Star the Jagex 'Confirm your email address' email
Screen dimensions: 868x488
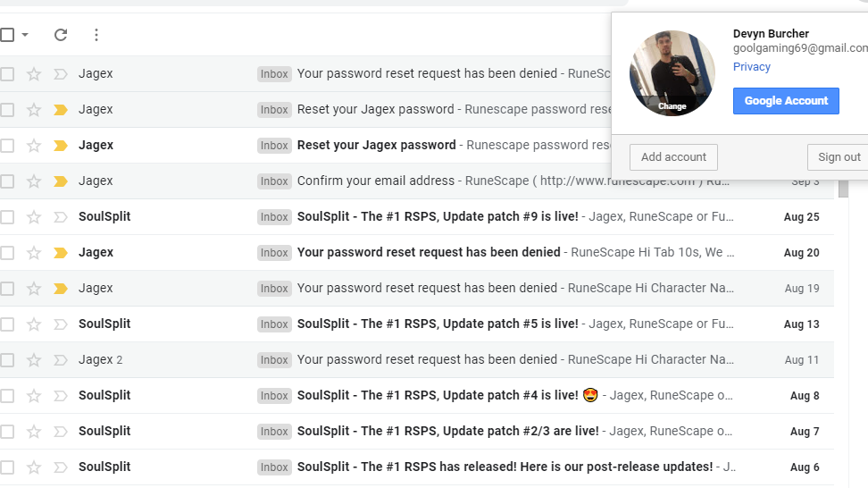[34, 181]
